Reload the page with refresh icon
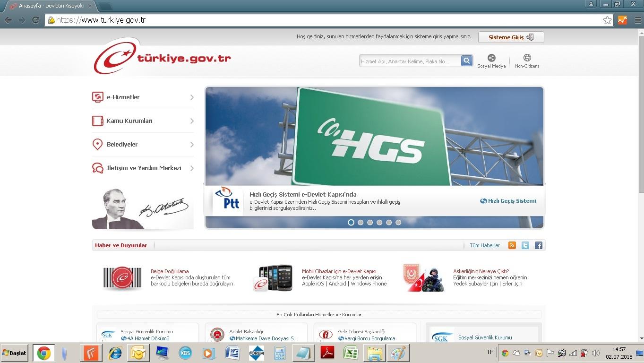This screenshot has width=644, height=363. pos(35,20)
